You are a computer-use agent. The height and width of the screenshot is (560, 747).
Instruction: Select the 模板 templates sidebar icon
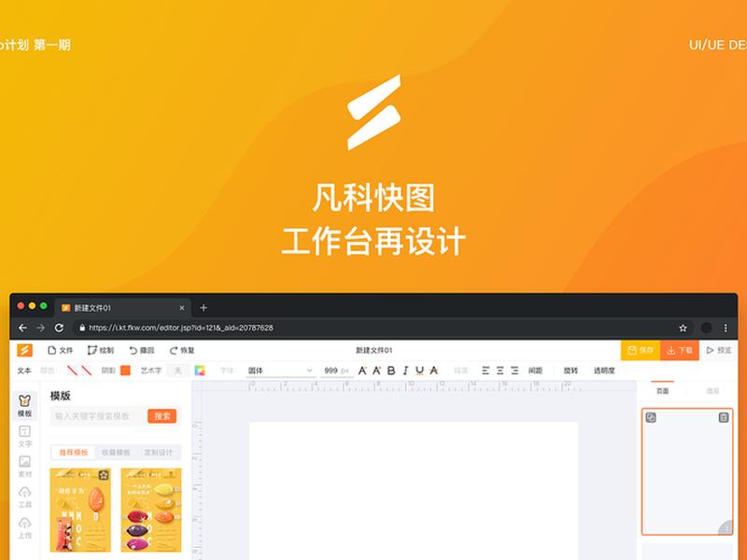coord(25,406)
